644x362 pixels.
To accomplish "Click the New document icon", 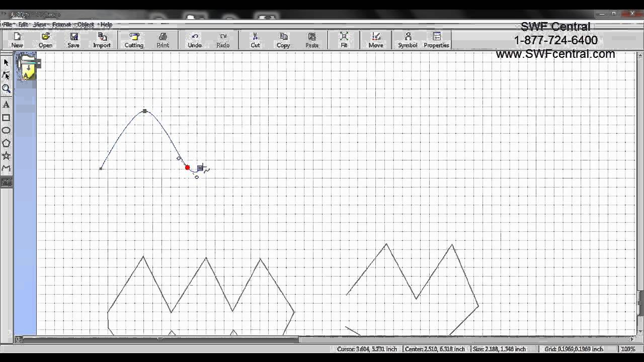I will tap(17, 40).
